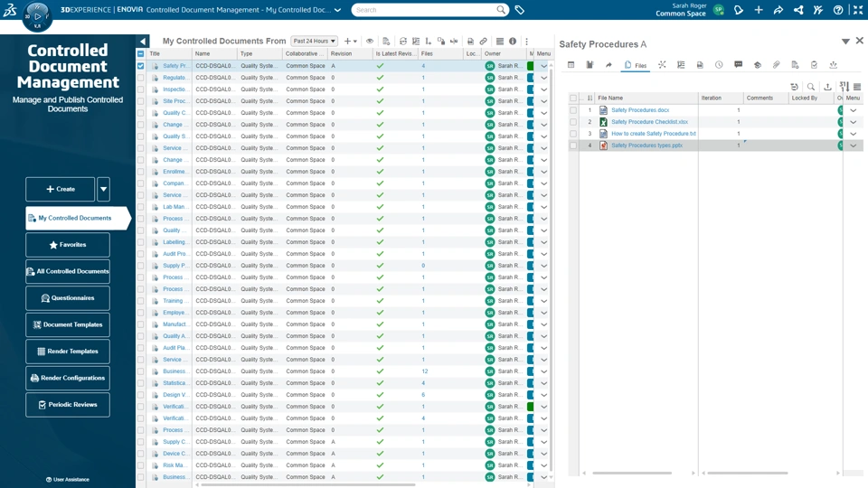Image resolution: width=868 pixels, height=488 pixels.
Task: Click the refresh icon in list toolbar
Action: pyautogui.click(x=403, y=41)
